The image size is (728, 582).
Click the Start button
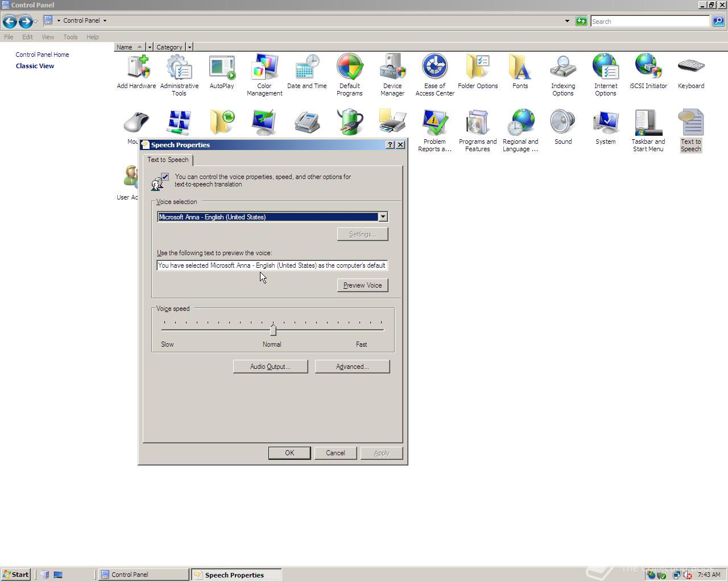[16, 575]
